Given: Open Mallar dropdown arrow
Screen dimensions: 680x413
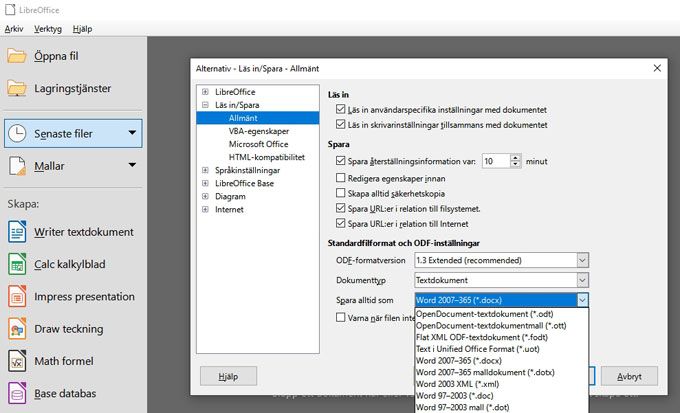Looking at the screenshot, I should 132,165.
